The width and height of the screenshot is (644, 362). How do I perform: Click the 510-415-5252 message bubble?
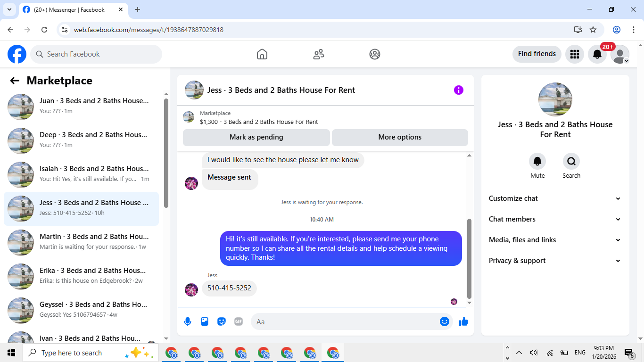[229, 288]
